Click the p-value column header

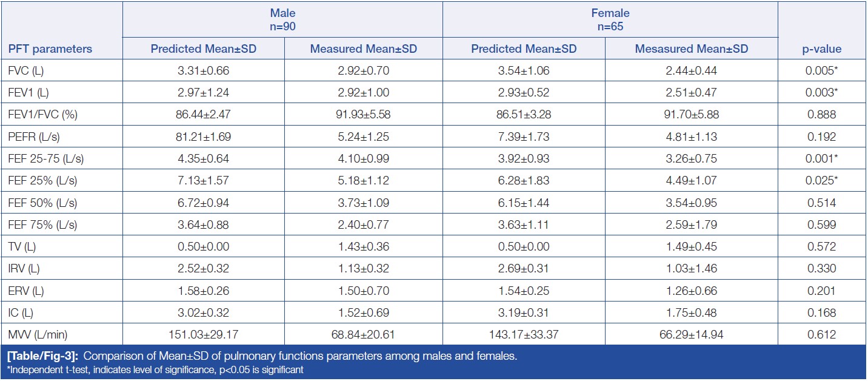click(x=822, y=49)
